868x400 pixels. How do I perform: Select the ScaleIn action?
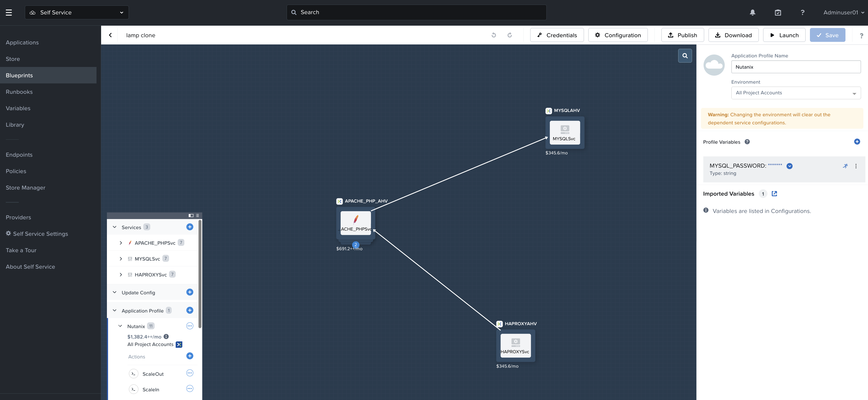pos(151,389)
